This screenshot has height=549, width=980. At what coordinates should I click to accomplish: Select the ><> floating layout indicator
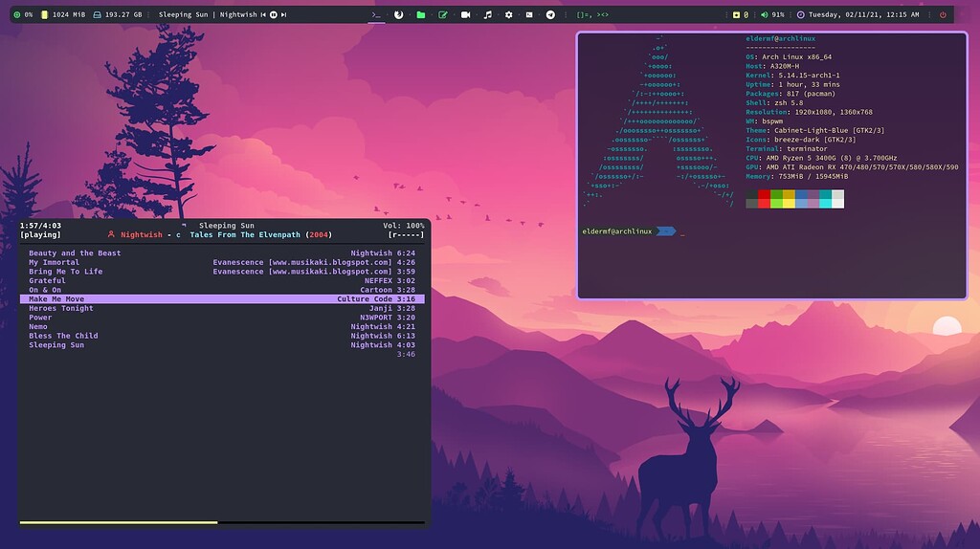click(x=603, y=14)
